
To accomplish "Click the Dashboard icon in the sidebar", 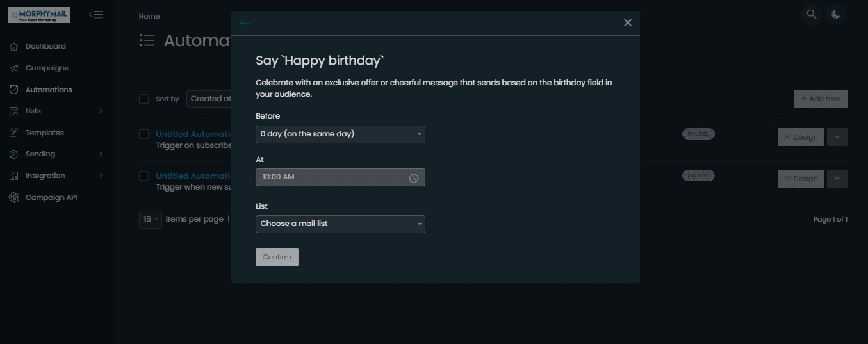I will coord(13,46).
